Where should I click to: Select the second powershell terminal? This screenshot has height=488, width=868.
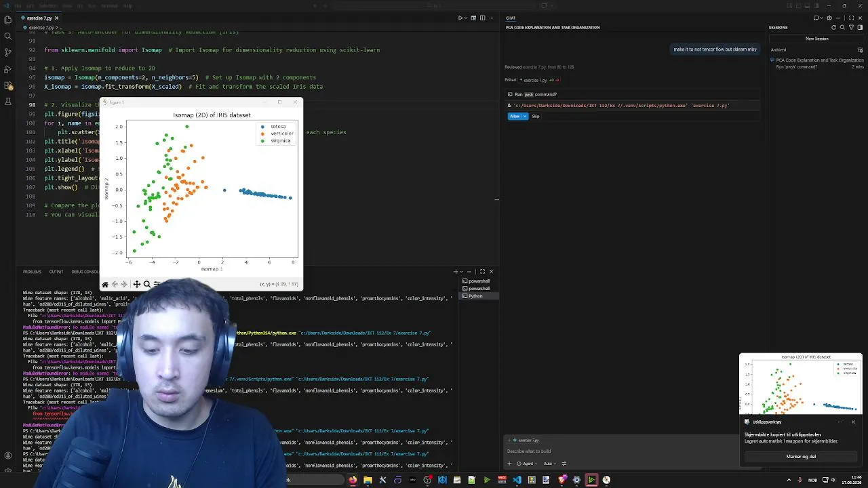(478, 289)
